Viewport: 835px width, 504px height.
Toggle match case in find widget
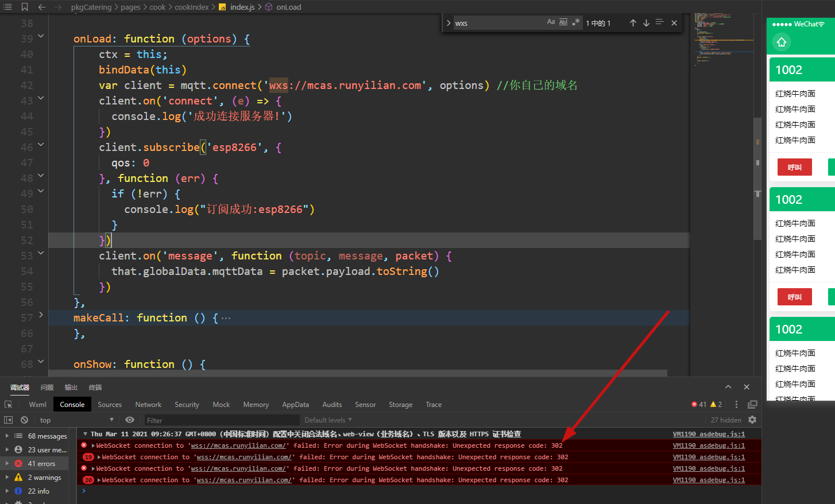pyautogui.click(x=551, y=22)
